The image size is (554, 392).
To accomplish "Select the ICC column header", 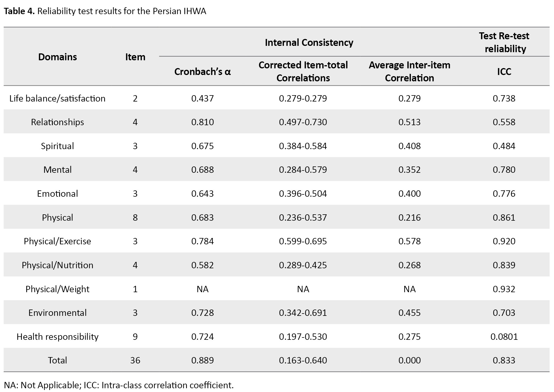I will [x=504, y=72].
